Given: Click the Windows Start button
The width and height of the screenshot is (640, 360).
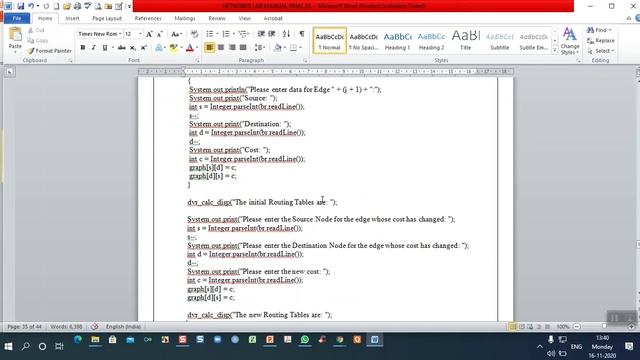Looking at the screenshot, I should point(8,347).
